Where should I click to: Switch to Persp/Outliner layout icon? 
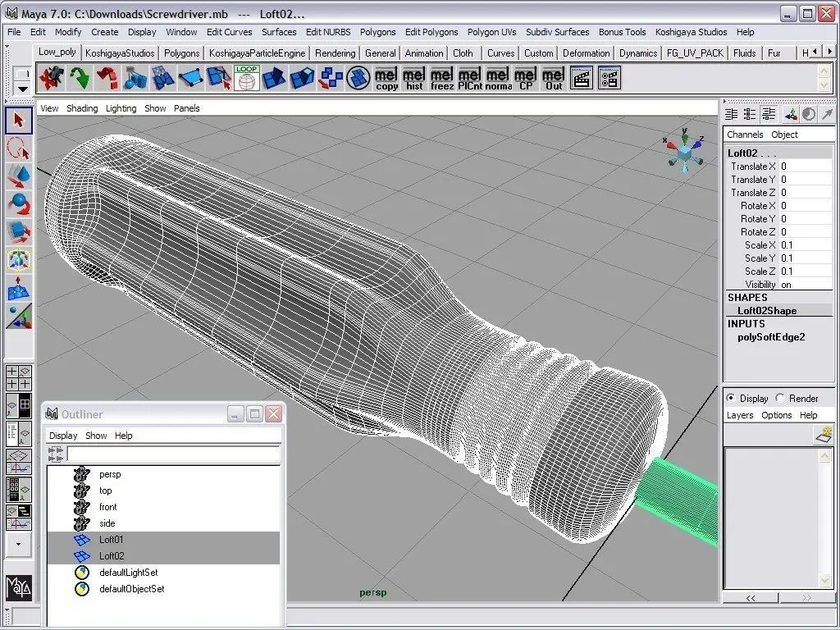coord(19,433)
